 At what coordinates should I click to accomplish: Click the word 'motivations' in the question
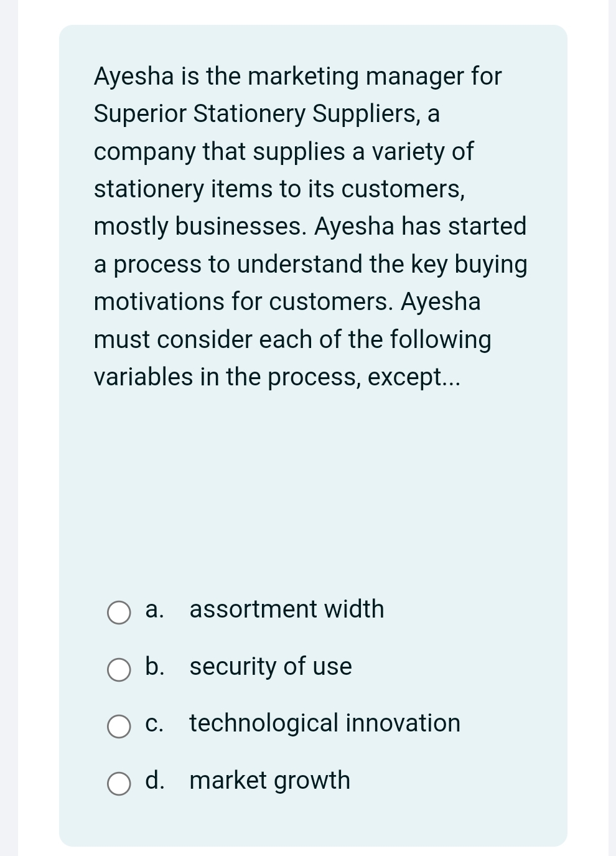[x=159, y=302]
